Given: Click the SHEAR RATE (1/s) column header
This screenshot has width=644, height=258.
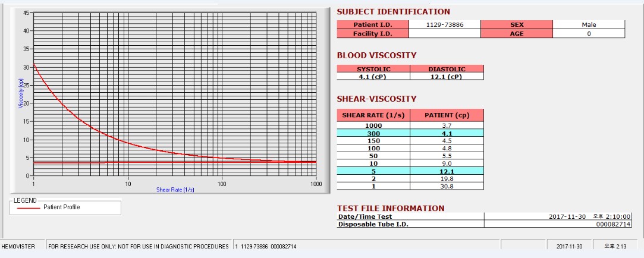Looking at the screenshot, I should tap(373, 115).
